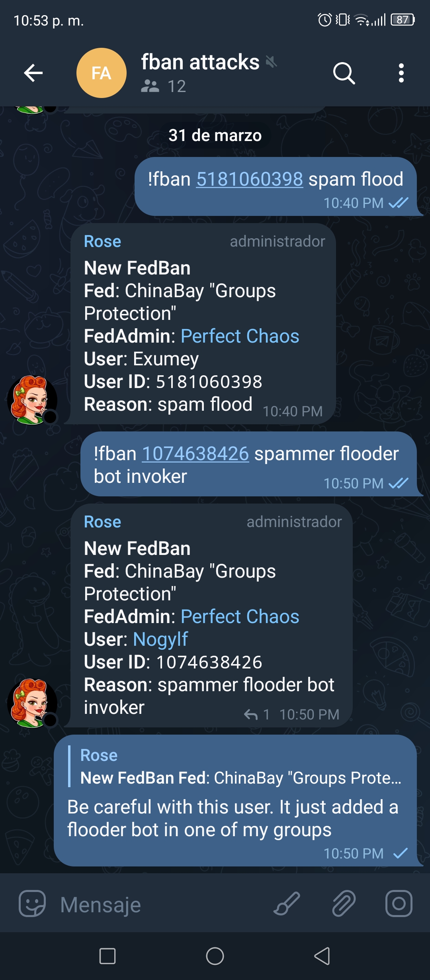This screenshot has width=430, height=980.
Task: Tap Rose sender name in first FedBan
Action: (102, 241)
